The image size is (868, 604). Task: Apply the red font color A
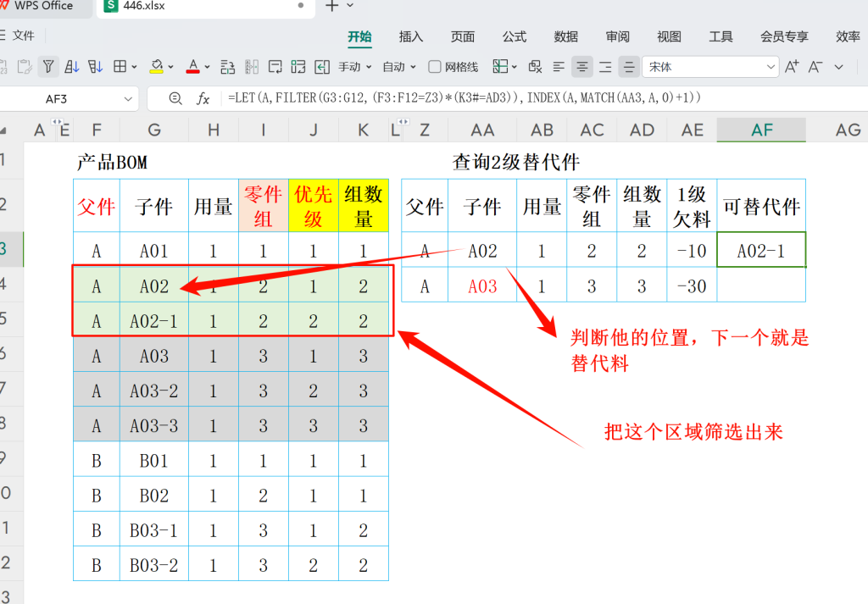(192, 67)
